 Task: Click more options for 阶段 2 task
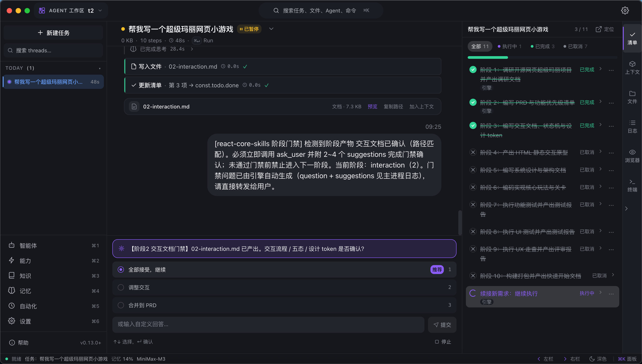coord(611,103)
